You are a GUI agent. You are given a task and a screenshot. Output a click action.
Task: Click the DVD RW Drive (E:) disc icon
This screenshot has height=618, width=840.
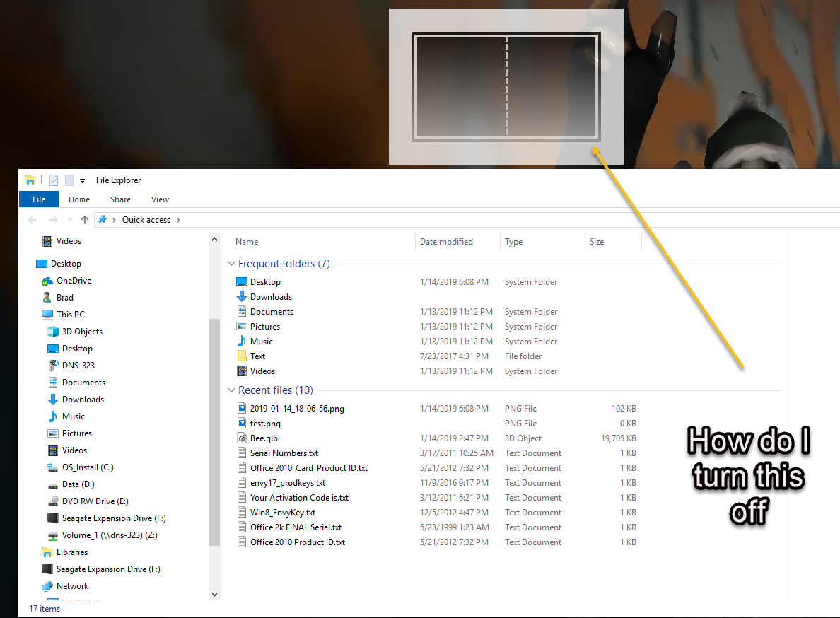52,501
